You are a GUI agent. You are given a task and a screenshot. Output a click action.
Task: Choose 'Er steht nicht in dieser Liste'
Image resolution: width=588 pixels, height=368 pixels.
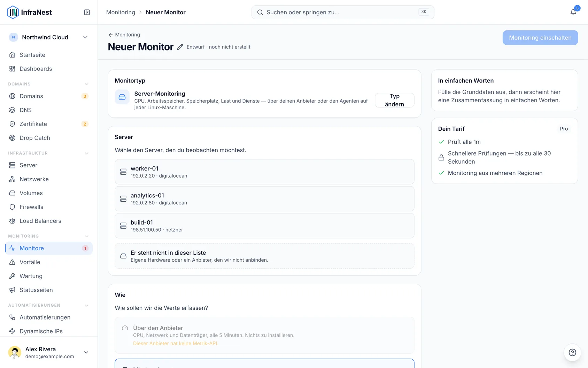click(264, 256)
